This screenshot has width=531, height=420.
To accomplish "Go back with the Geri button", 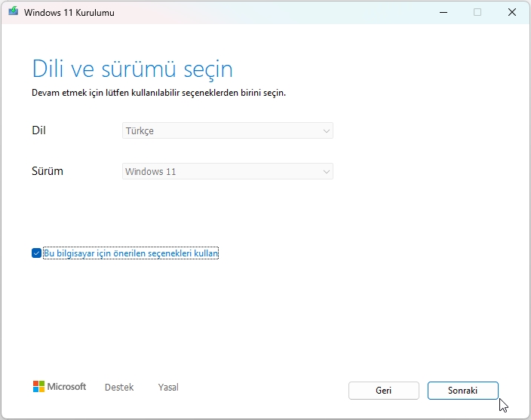I will point(384,391).
